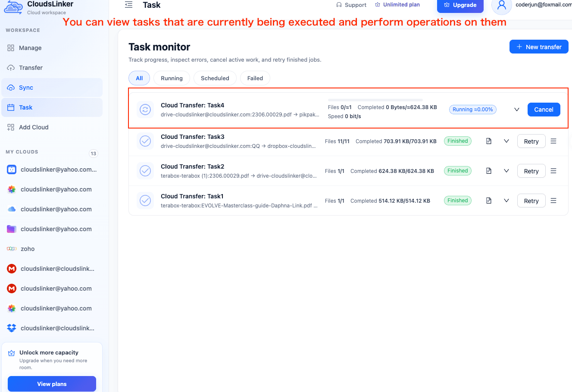Click the first cloudslinker@yahoo.com... blue cloud icon
This screenshot has width=572, height=392.
pos(12,169)
